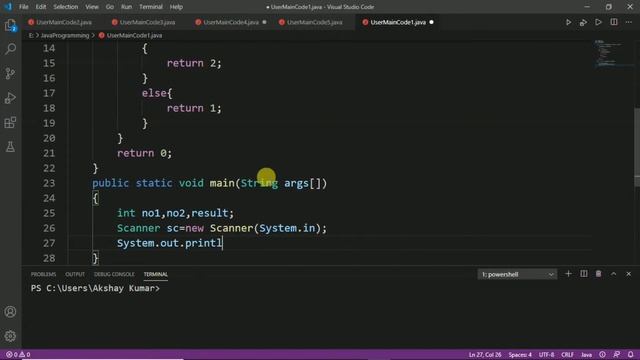
Task: Click line number 23 in gutter
Action: (49, 183)
